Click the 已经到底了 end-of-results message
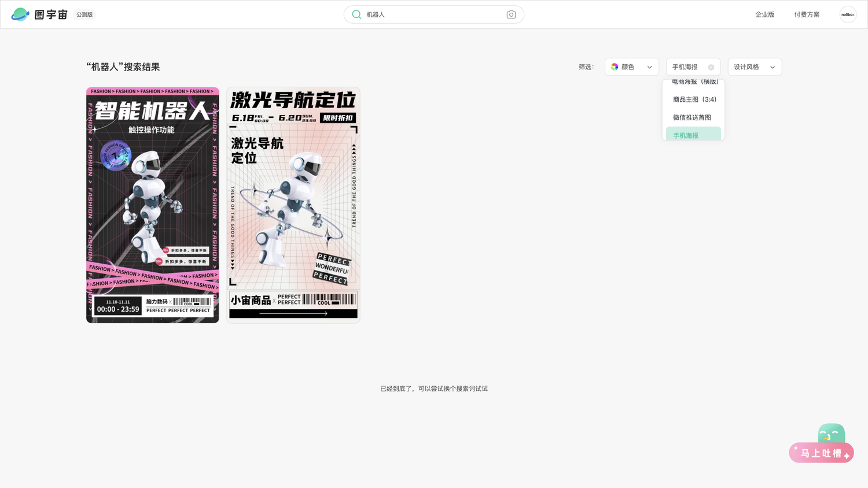 point(434,389)
